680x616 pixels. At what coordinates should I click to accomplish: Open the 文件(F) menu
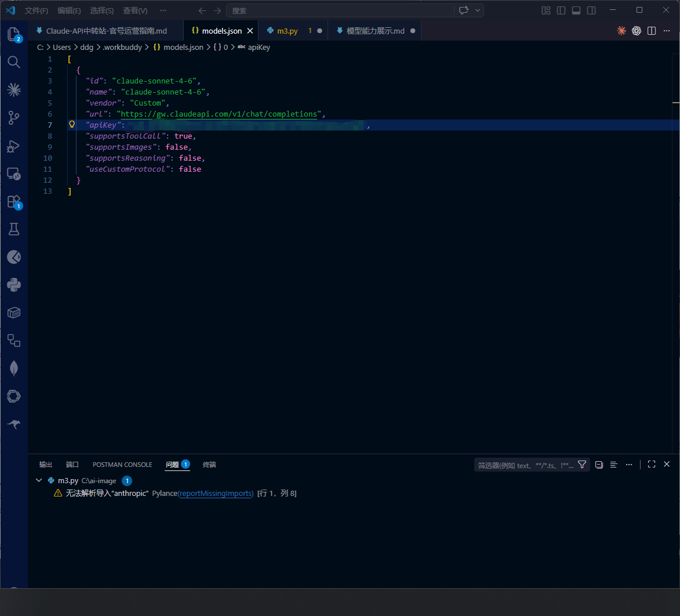point(37,10)
